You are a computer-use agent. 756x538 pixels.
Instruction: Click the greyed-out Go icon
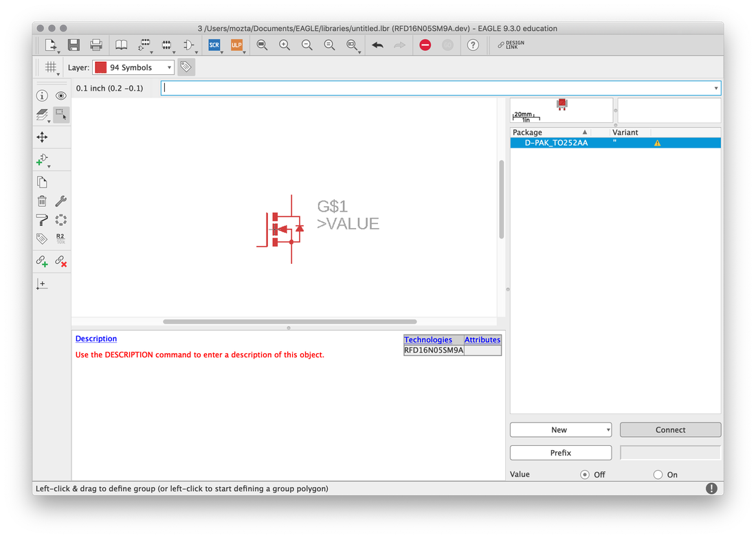(447, 45)
